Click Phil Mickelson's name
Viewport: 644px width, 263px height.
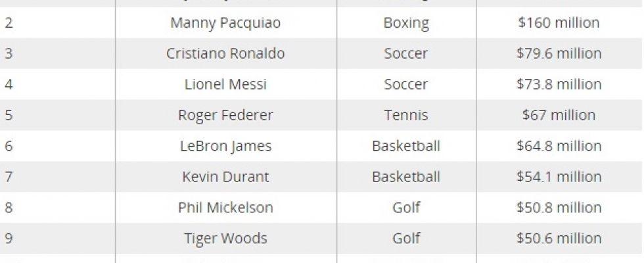coord(225,208)
